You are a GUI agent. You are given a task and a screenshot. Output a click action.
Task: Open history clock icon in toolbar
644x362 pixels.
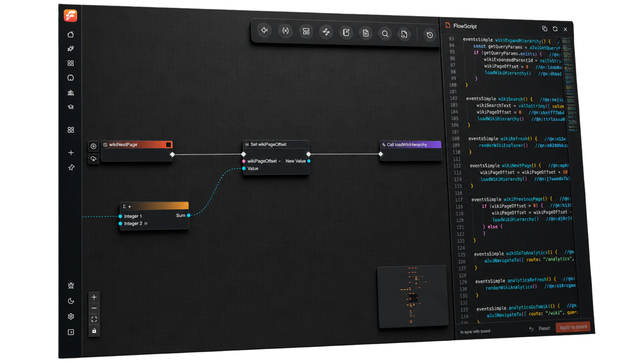point(430,35)
